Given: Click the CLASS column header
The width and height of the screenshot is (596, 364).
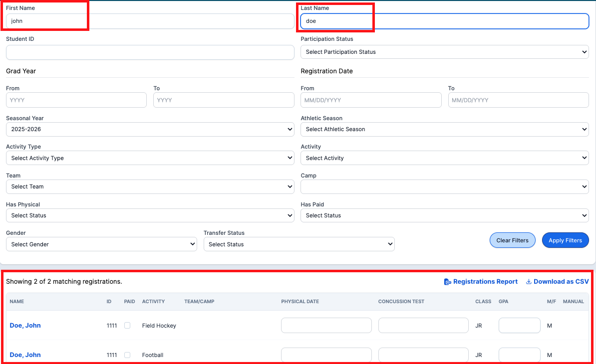Looking at the screenshot, I should point(483,301).
